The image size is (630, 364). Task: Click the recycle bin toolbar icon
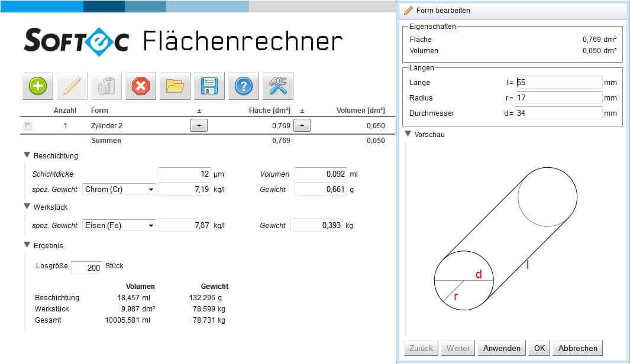[106, 85]
